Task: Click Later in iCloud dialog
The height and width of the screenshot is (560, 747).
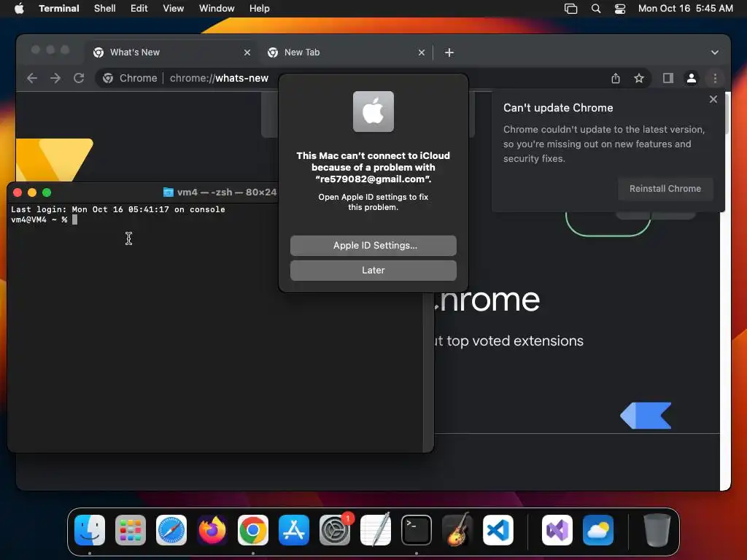Action: [373, 270]
